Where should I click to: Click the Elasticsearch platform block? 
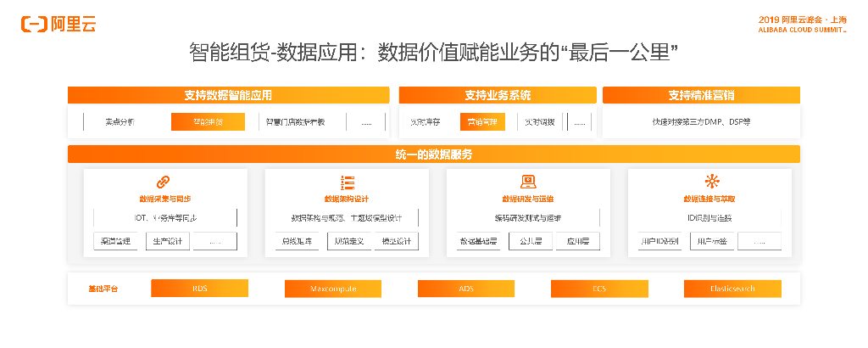pyautogui.click(x=733, y=288)
